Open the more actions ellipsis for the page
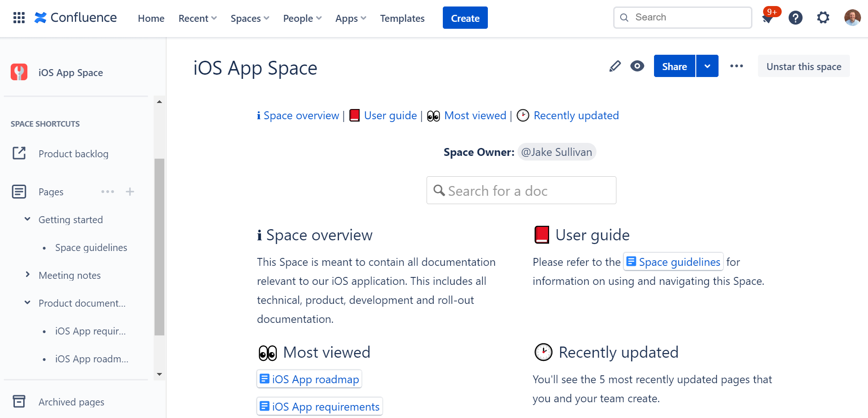This screenshot has width=868, height=418. [x=737, y=66]
